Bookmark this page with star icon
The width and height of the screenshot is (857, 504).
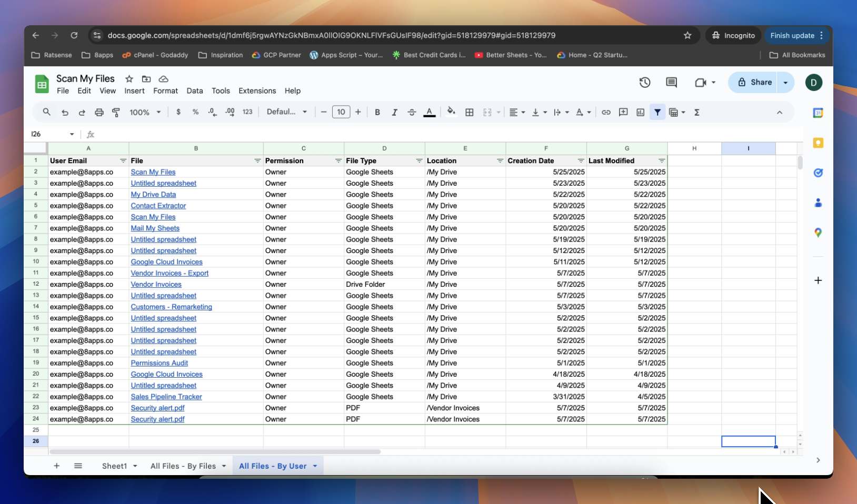point(687,36)
